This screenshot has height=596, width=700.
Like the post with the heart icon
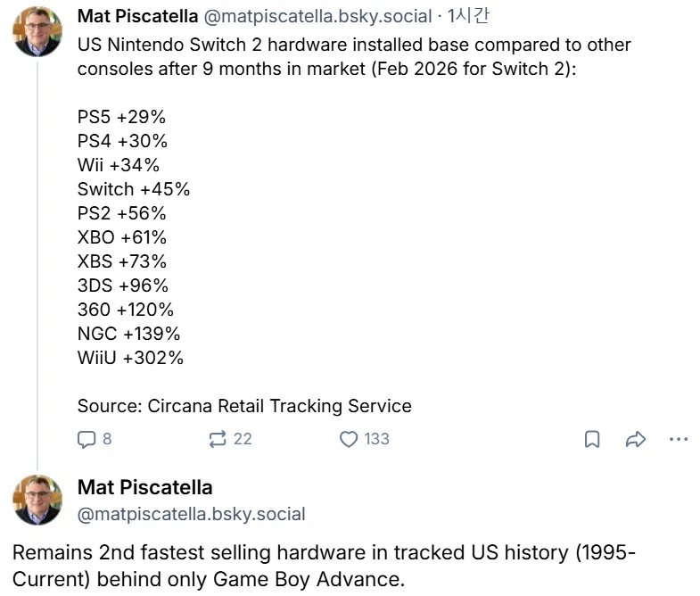click(x=349, y=439)
